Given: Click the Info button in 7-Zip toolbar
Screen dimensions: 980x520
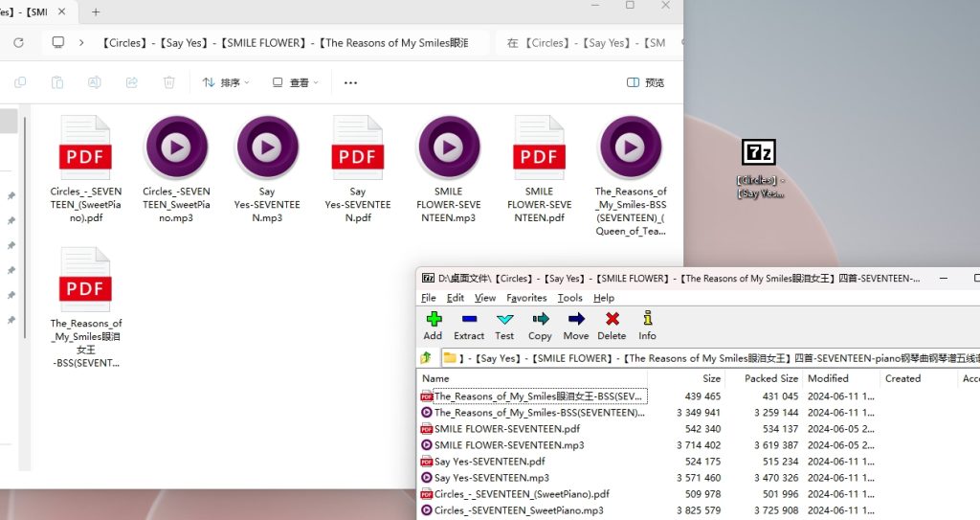Looking at the screenshot, I should tap(647, 326).
